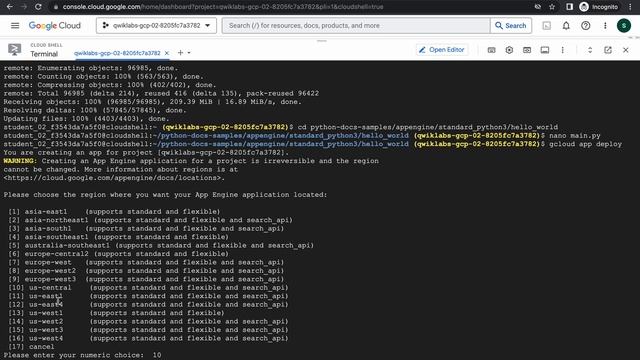
Task: Click the 'gcloud app deploy' command text
Action: [585, 144]
